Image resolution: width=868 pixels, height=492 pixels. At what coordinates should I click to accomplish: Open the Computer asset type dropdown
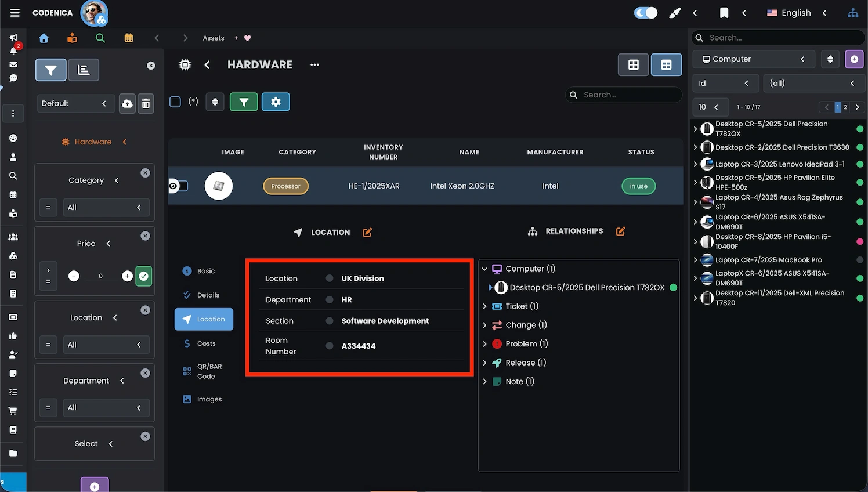tap(753, 59)
